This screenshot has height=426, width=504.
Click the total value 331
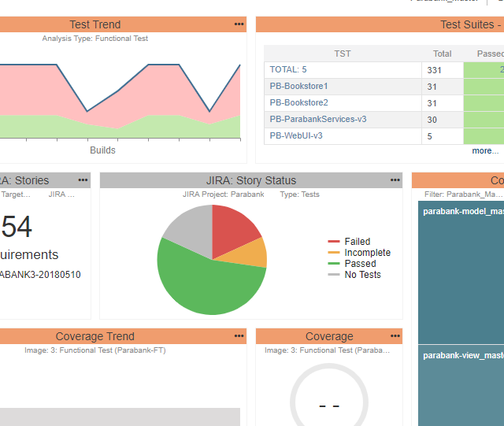pyautogui.click(x=434, y=70)
